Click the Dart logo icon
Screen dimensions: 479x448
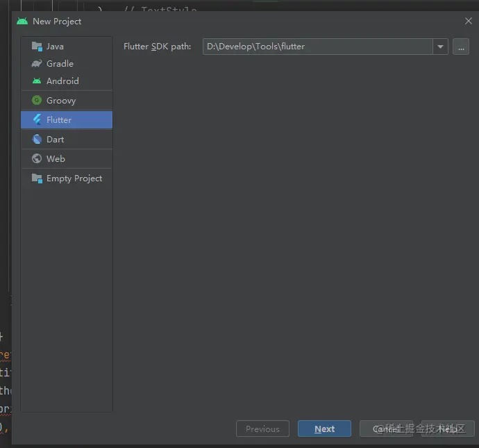pyautogui.click(x=37, y=140)
